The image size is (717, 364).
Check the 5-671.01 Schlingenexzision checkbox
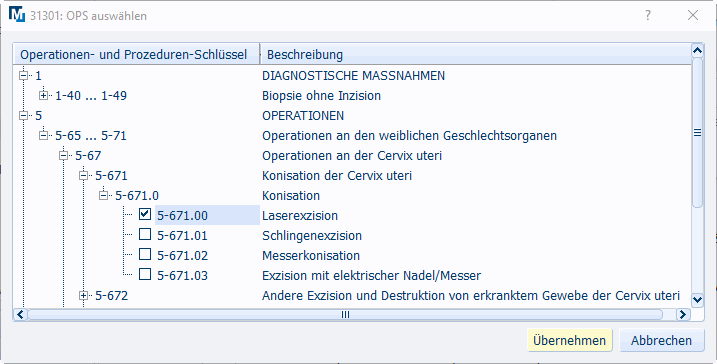click(x=145, y=234)
